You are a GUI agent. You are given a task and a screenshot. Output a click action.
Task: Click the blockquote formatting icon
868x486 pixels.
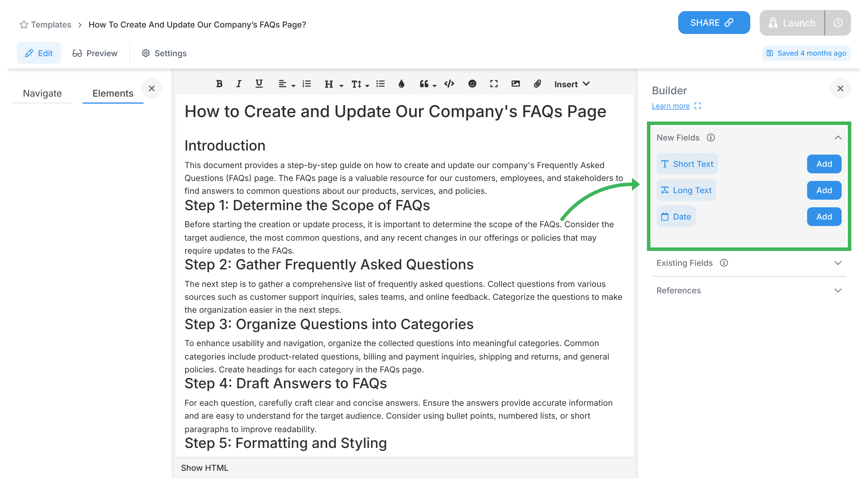[424, 83]
